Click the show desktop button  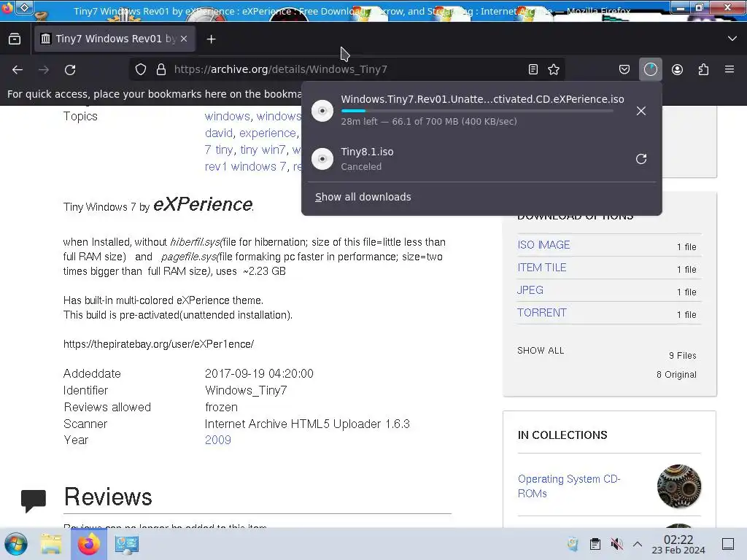click(728, 544)
